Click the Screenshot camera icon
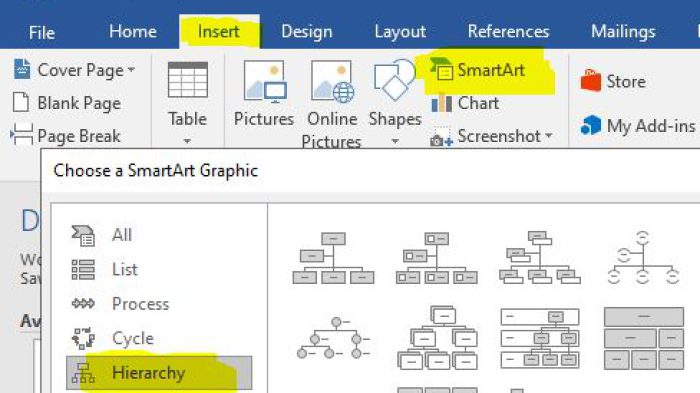The image size is (700, 393). coord(441,138)
